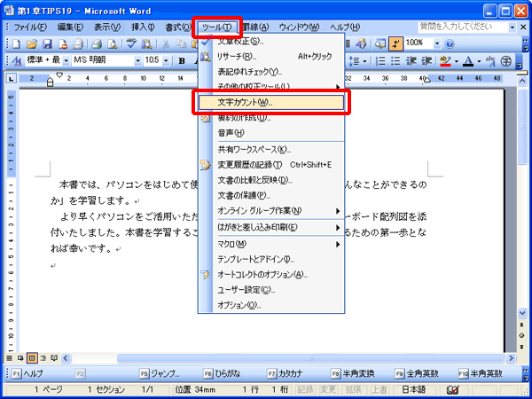The image size is (532, 399).
Task: Click the Copy icon
Action: click(x=182, y=43)
